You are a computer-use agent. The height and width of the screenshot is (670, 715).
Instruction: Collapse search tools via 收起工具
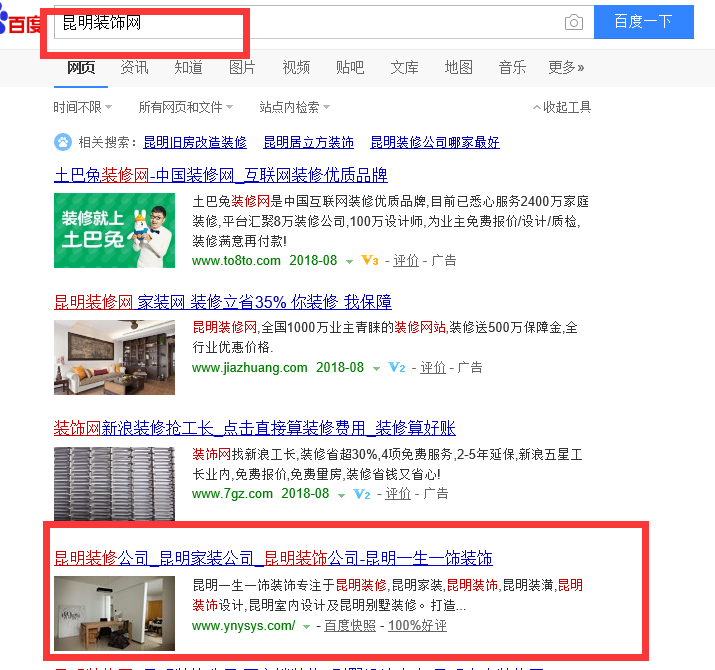coord(562,107)
